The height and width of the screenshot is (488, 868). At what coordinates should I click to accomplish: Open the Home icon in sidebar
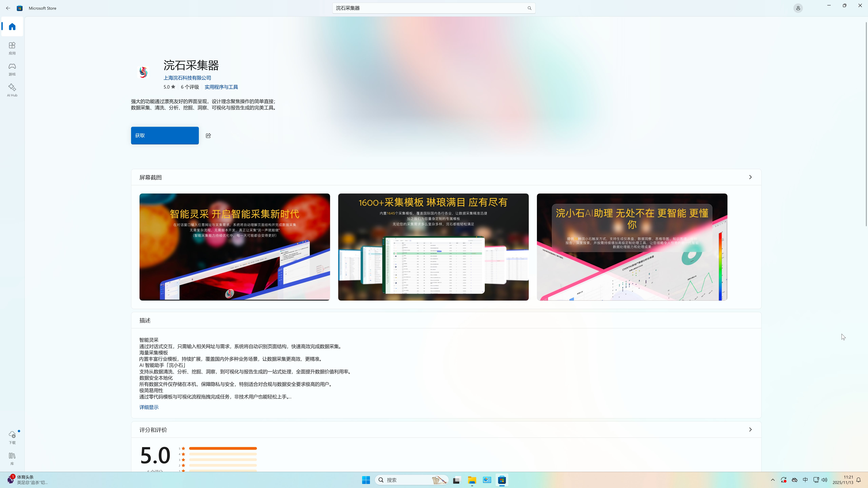point(12,27)
